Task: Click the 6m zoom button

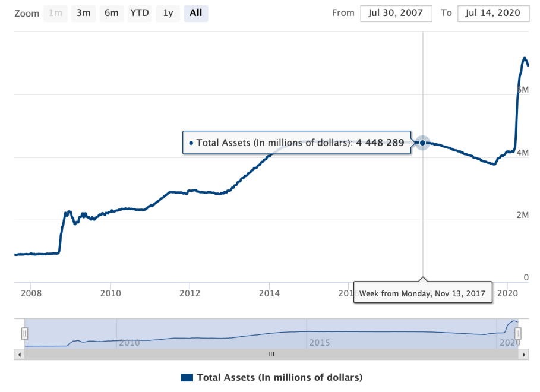Action: pyautogui.click(x=112, y=13)
